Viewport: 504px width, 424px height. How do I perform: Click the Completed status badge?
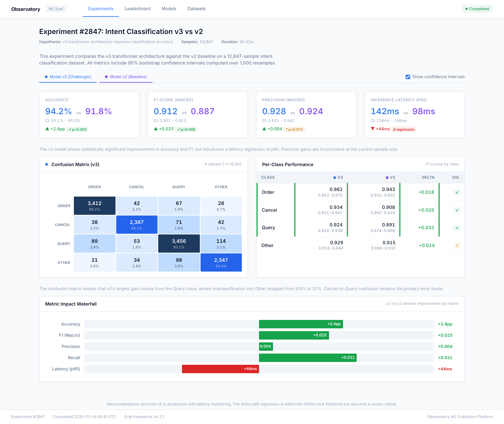click(477, 9)
